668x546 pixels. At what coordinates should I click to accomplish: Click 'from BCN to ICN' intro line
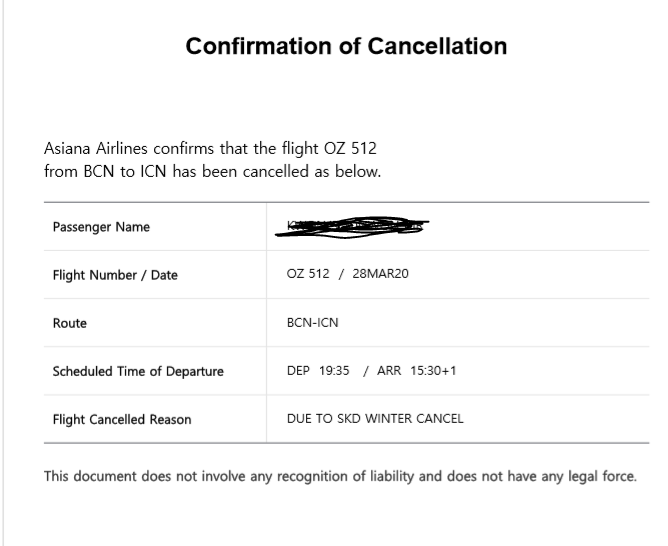(x=105, y=172)
